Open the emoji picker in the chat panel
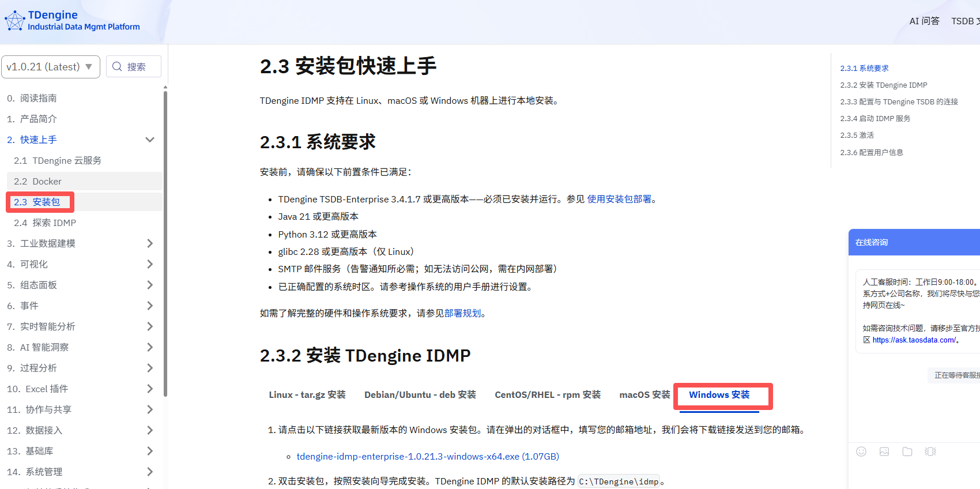 (861, 452)
